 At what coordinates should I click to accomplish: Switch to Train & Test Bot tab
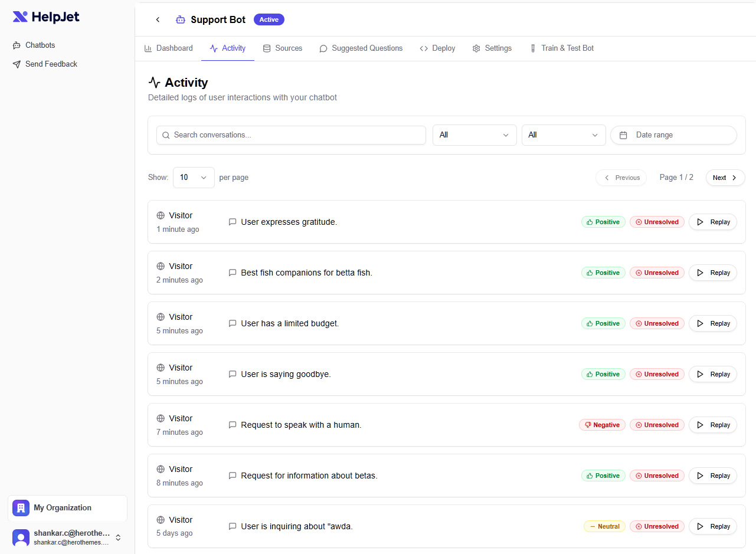pyautogui.click(x=561, y=48)
